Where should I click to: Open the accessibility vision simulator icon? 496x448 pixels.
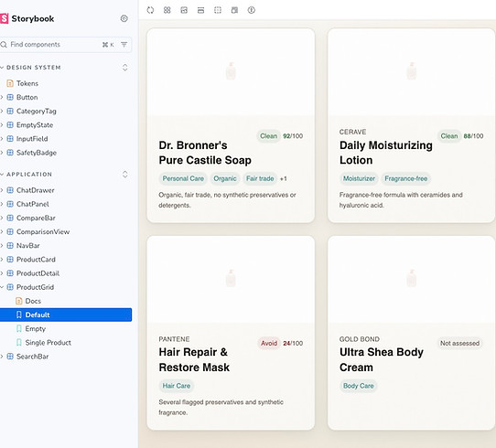coord(251,10)
